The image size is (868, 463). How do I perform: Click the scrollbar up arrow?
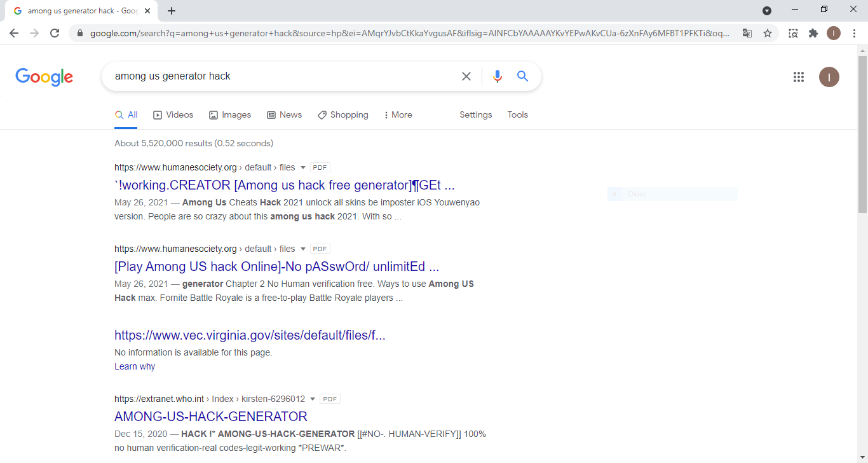pos(862,50)
